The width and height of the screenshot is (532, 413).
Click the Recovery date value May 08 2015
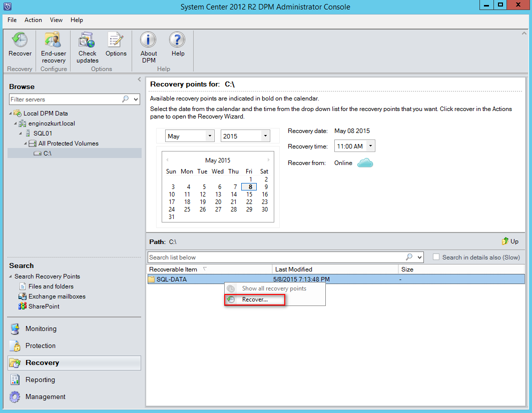[x=352, y=131]
